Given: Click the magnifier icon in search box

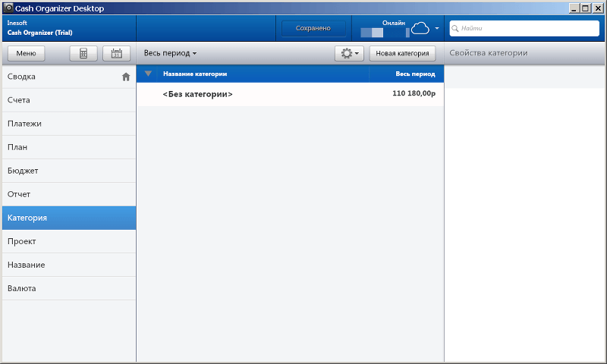Looking at the screenshot, I should (x=455, y=28).
